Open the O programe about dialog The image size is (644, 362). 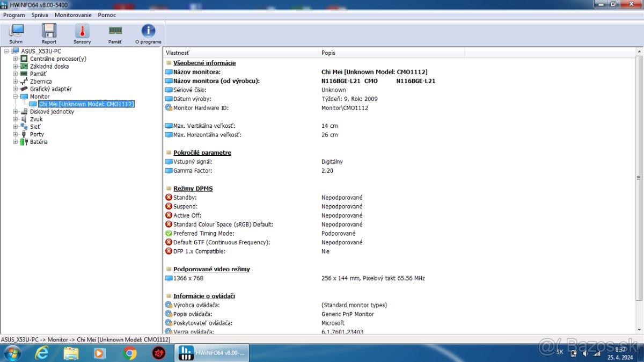coord(148,32)
